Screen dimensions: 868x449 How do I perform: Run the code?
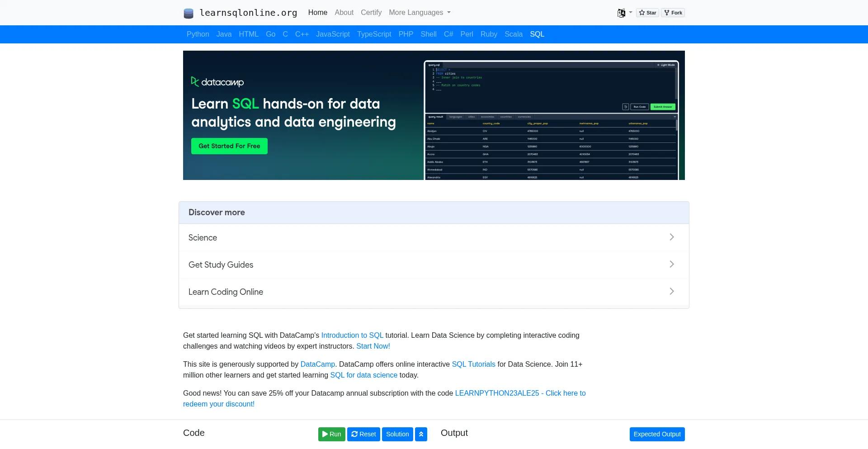332,434
